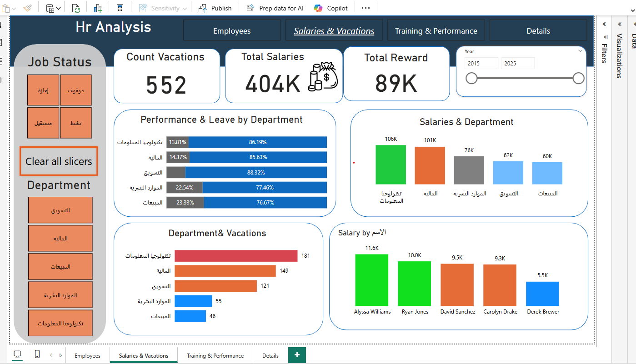Click the calculator quick measure icon
Image resolution: width=636 pixels, height=364 pixels.
tap(120, 8)
